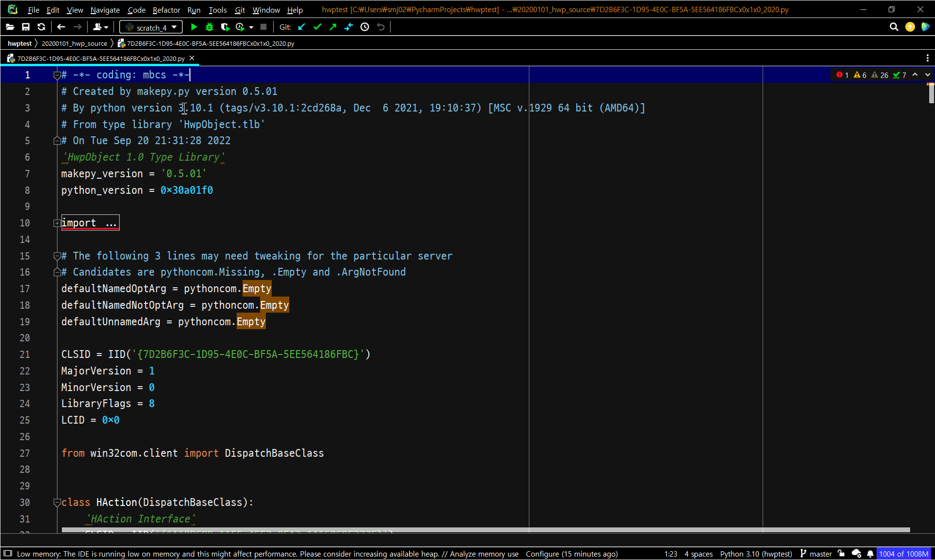Click the memory indicator 1004 of 1008M
The image size is (935, 560).
pyautogui.click(x=903, y=554)
